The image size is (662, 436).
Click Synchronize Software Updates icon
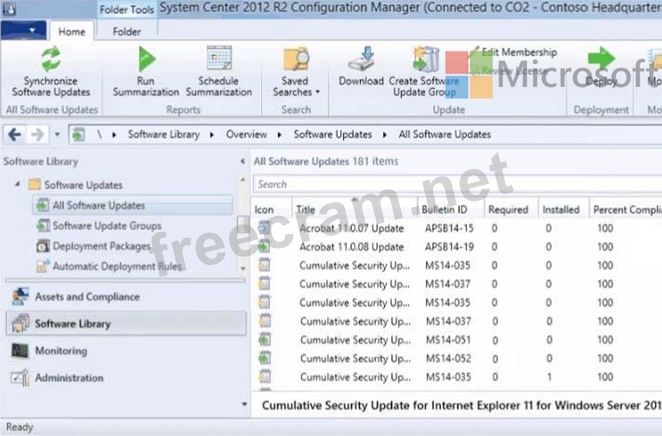tap(51, 59)
